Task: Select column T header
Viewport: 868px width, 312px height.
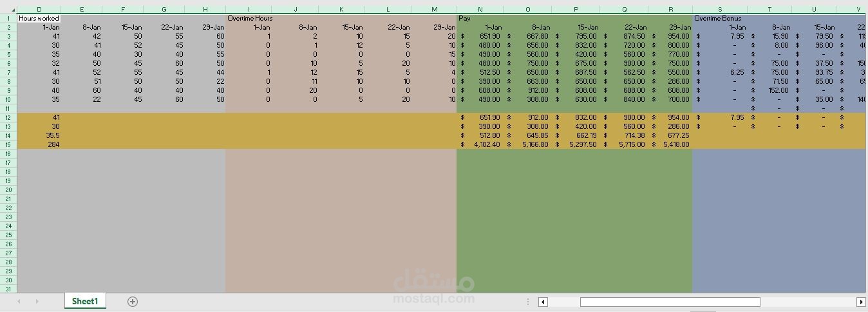Action: coord(769,10)
